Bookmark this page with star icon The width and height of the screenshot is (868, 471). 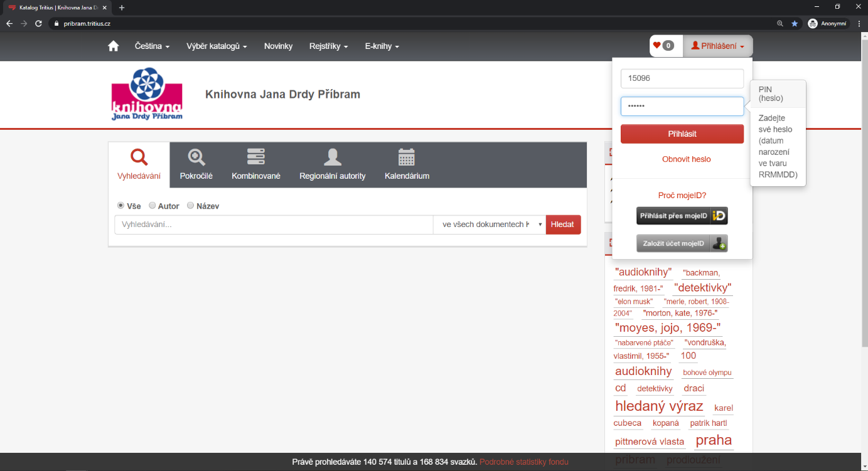click(795, 23)
